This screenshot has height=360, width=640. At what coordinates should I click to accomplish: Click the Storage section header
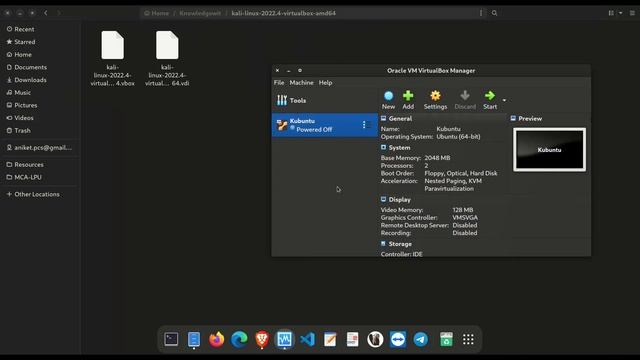400,244
